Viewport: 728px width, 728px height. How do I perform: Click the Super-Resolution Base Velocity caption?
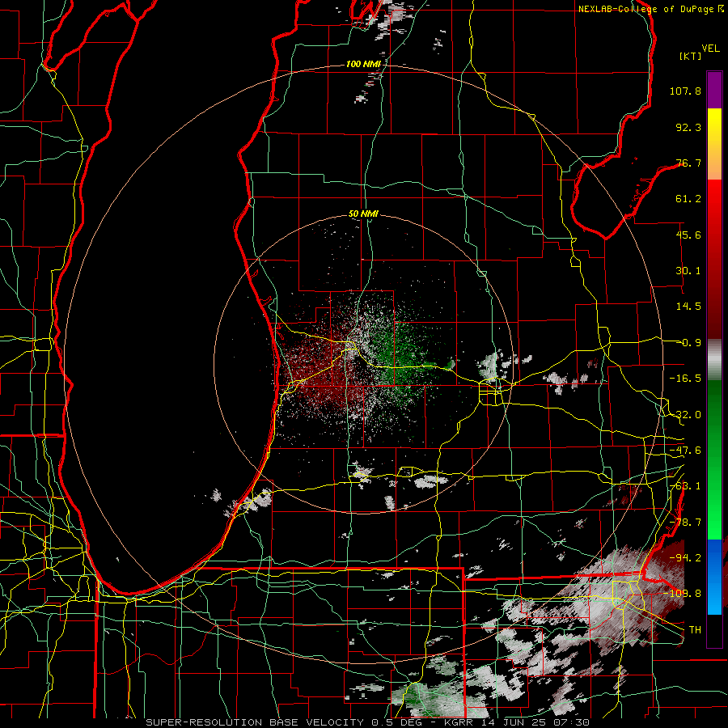pos(368,722)
